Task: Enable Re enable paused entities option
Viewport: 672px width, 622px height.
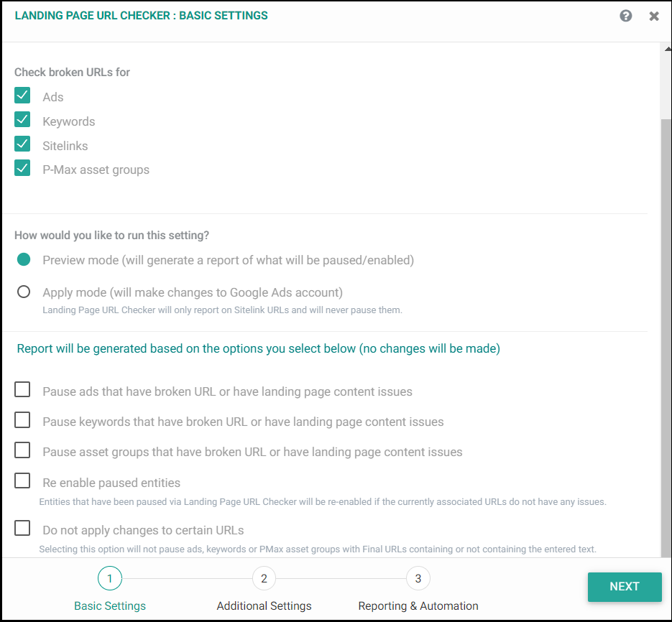Action: click(22, 481)
